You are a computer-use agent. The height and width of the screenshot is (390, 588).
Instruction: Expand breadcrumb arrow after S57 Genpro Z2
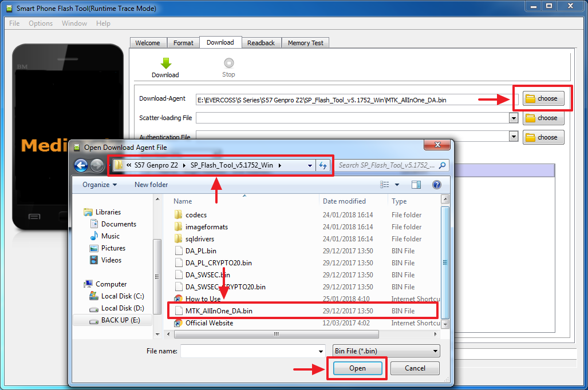click(184, 165)
